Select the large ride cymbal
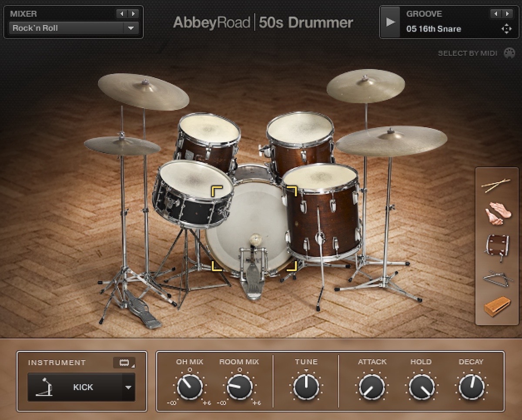Image resolution: width=522 pixels, height=420 pixels. tap(391, 141)
